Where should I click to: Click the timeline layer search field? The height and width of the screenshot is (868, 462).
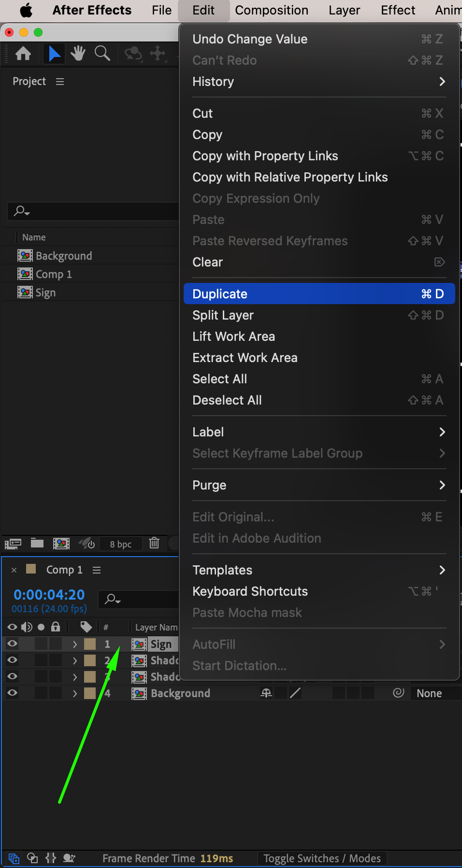click(x=139, y=599)
